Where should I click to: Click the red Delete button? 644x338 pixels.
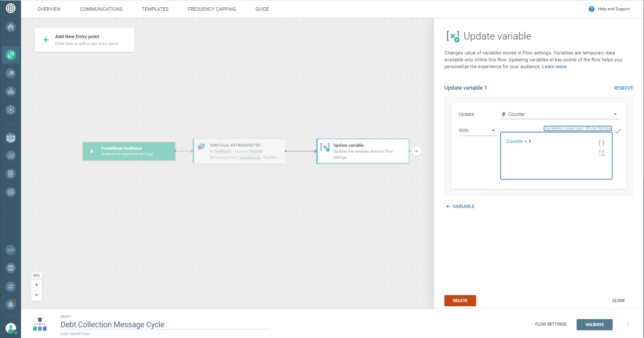[460, 301]
